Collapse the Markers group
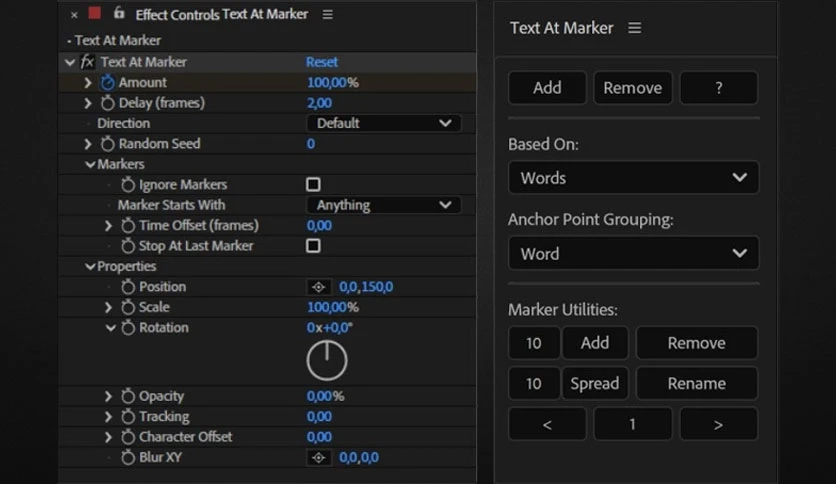This screenshot has height=484, width=836. click(90, 165)
